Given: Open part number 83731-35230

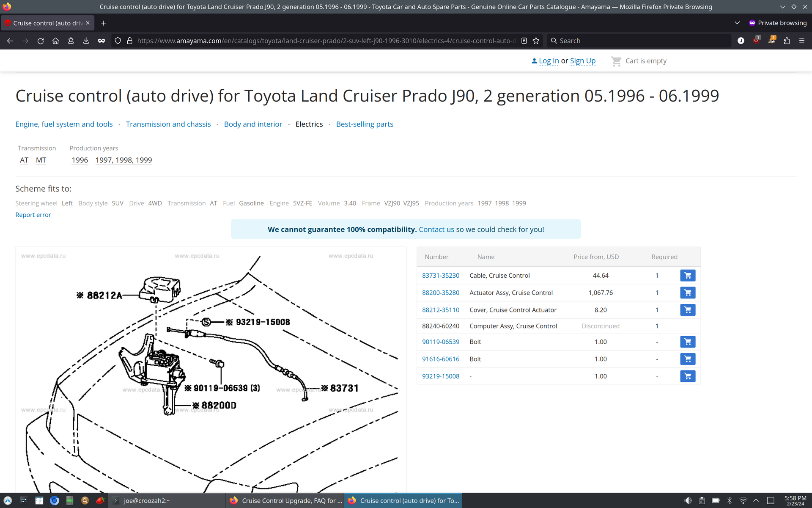Looking at the screenshot, I should coord(440,276).
